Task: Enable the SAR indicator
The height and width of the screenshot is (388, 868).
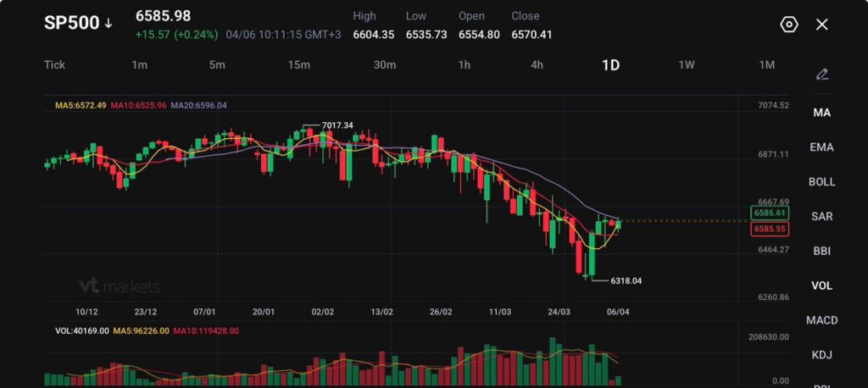Action: [x=821, y=217]
